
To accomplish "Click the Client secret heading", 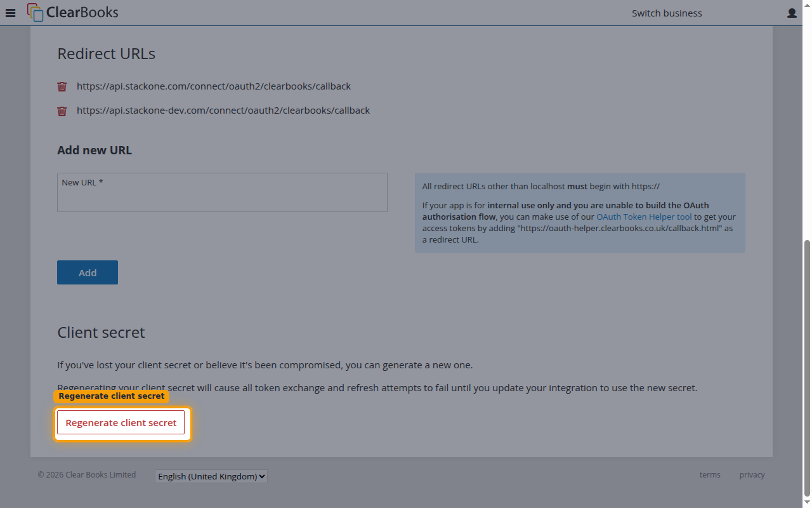I will 101,333.
